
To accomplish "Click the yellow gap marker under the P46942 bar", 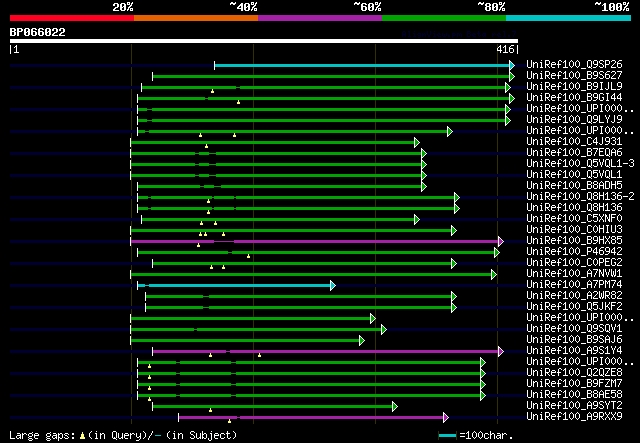I will coord(248,256).
